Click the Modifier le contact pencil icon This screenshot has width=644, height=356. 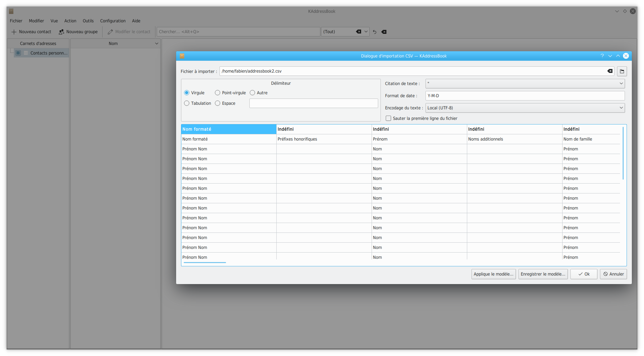[110, 32]
